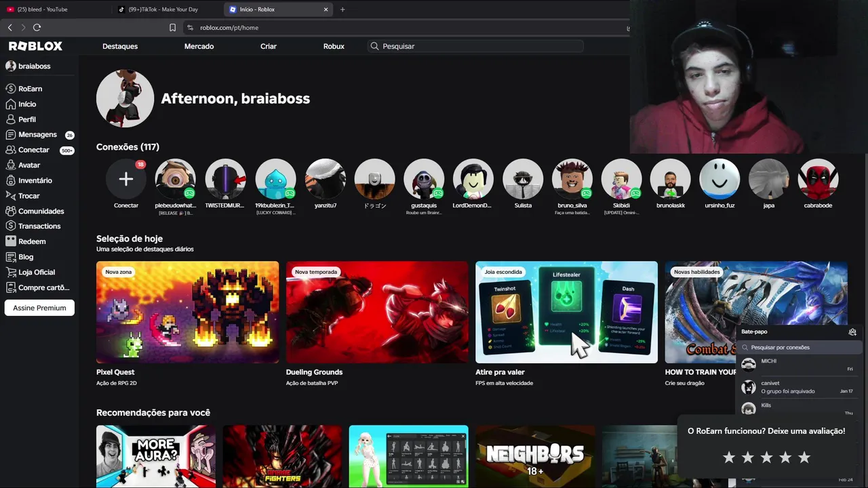
Task: Open the More Aura recommended game thumbnail
Action: click(x=156, y=456)
